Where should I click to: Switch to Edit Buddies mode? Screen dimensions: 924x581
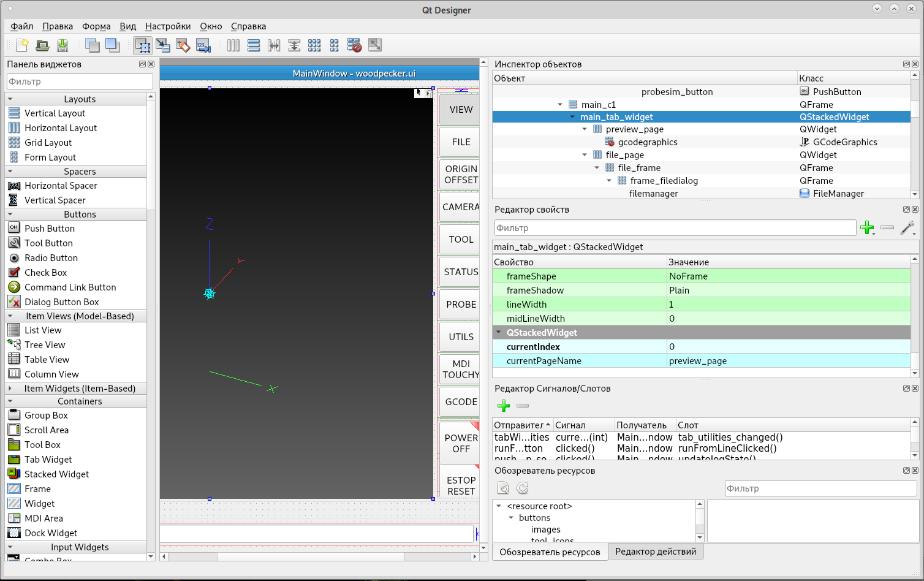click(183, 45)
